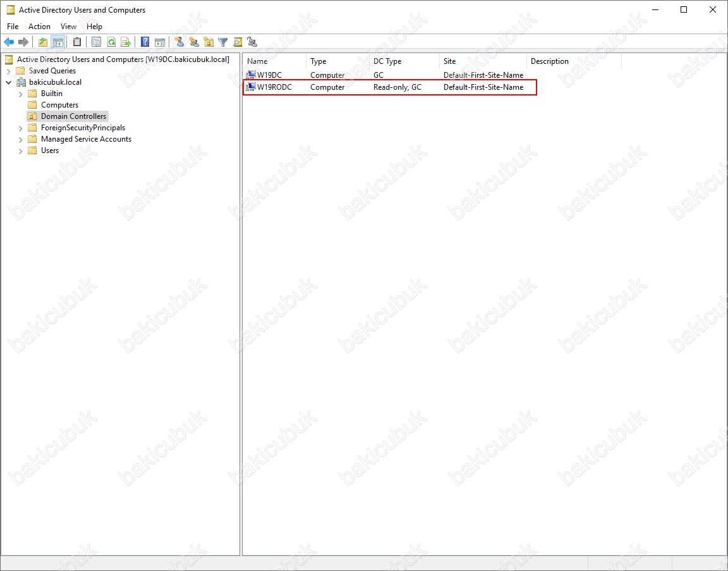Click the gray Forward arrow

23,42
